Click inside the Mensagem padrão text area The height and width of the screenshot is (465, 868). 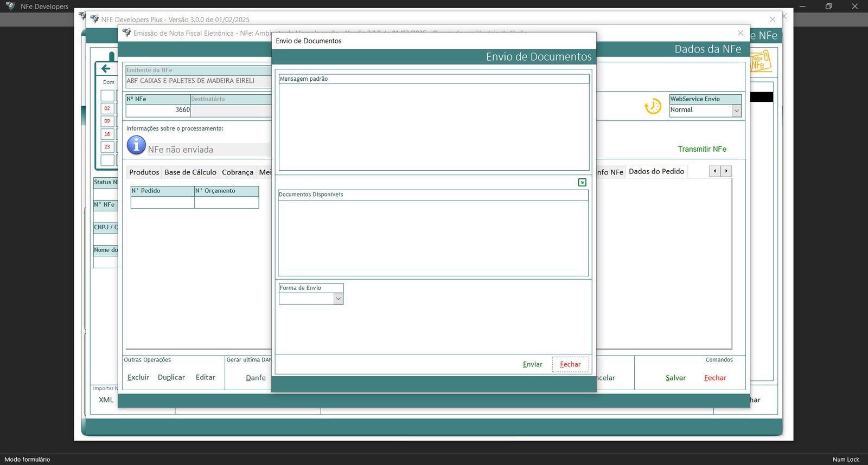click(433, 126)
